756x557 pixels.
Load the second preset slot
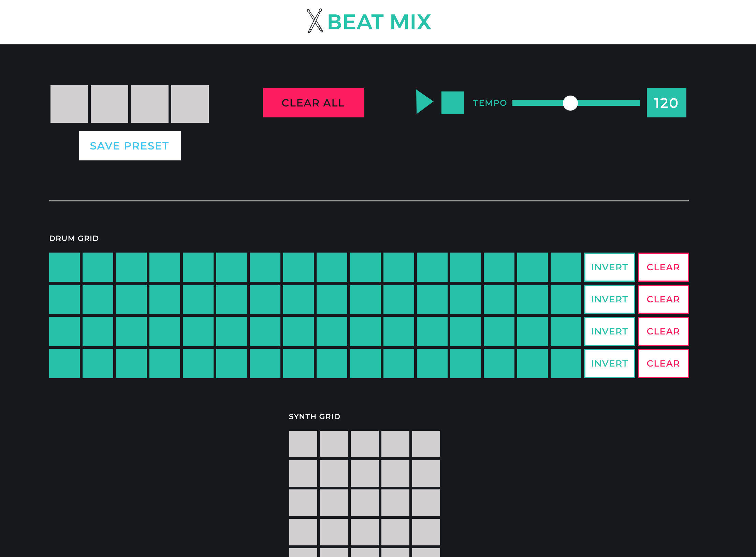(110, 104)
